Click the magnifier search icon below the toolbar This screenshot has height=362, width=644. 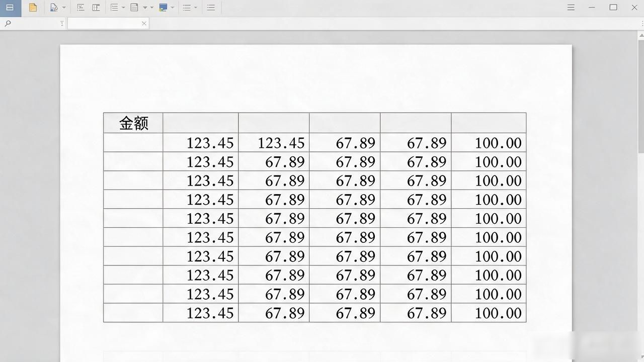(8, 23)
